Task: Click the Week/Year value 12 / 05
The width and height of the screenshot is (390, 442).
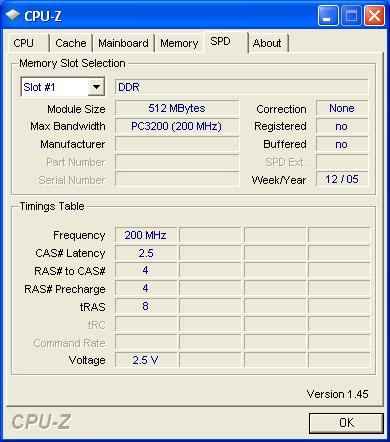Action: pos(342,179)
